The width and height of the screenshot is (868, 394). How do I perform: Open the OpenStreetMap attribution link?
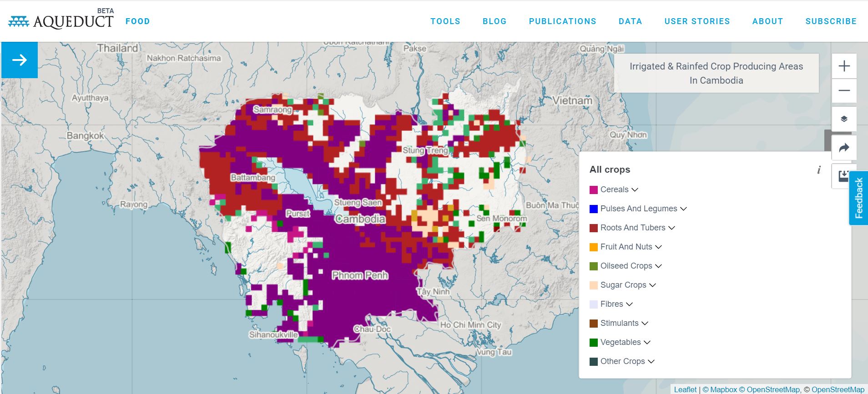pos(773,389)
